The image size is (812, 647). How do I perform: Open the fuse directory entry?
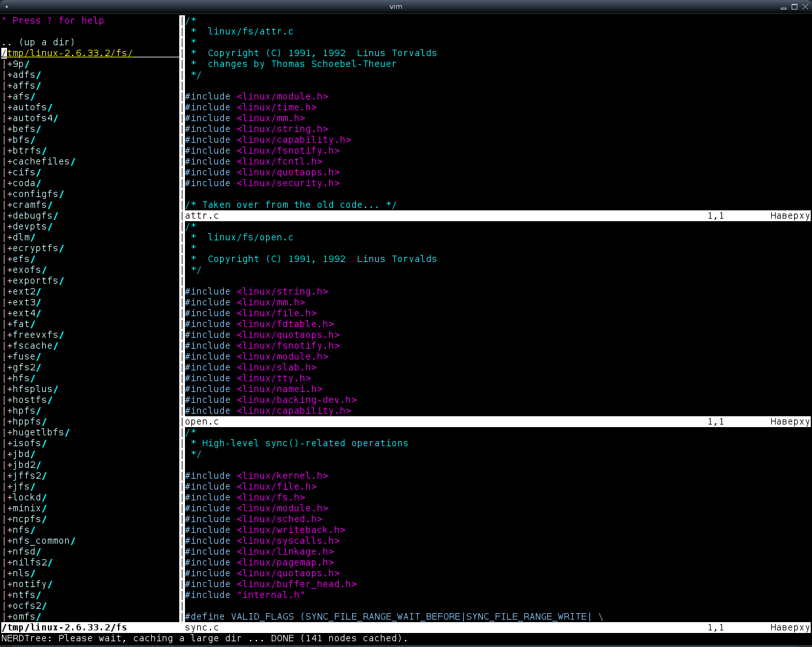(24, 356)
